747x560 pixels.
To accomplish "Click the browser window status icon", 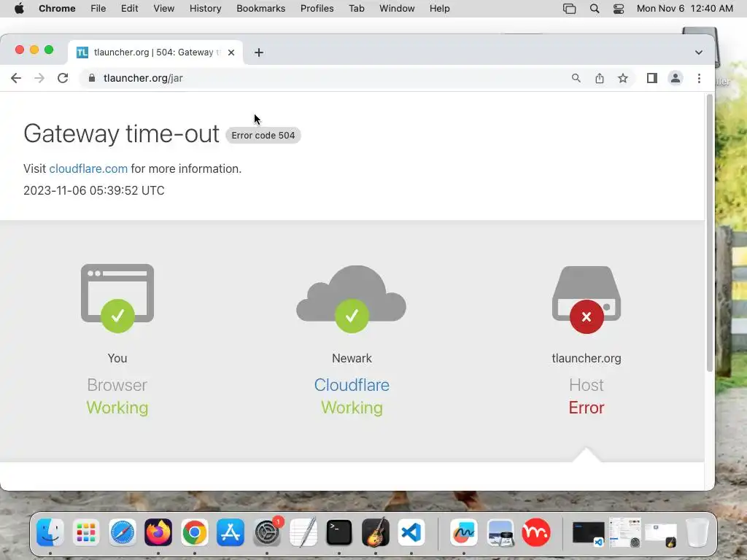I will click(x=117, y=298).
